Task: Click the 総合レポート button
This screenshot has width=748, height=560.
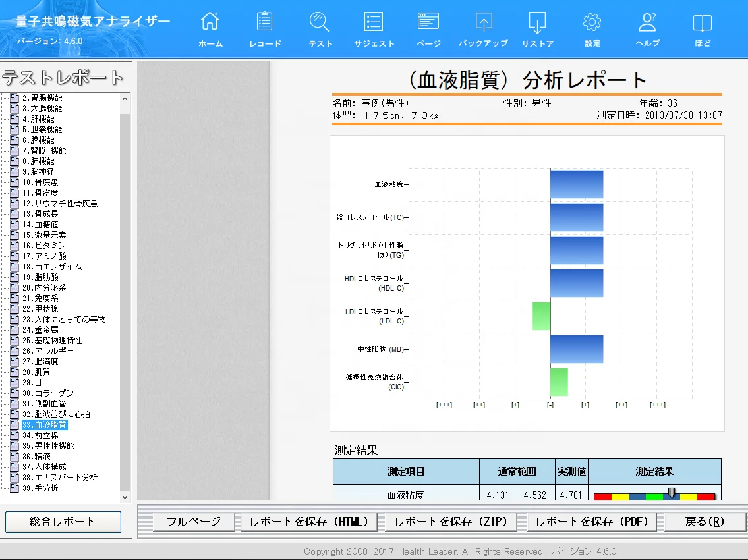Action: pos(63,522)
